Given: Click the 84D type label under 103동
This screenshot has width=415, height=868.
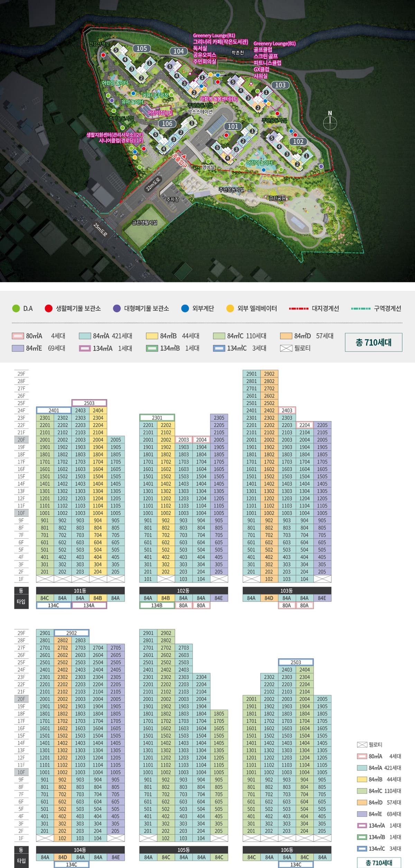Looking at the screenshot, I should click(x=269, y=598).
